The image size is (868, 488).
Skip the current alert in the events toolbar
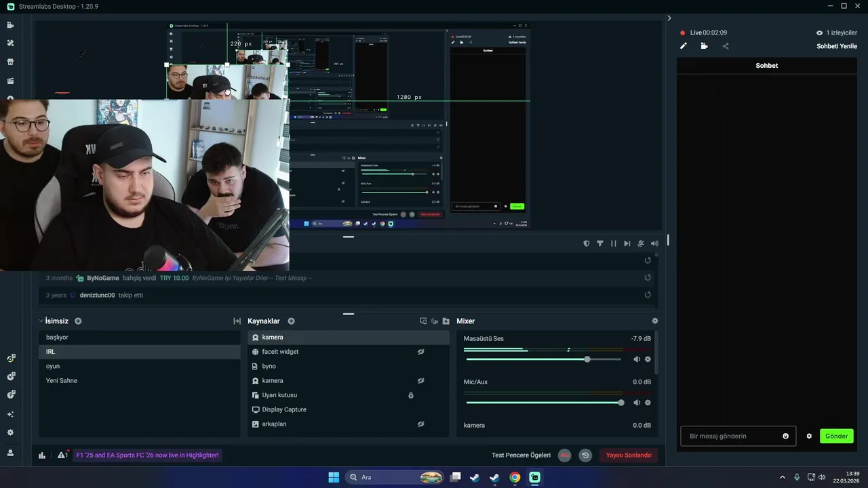click(627, 243)
